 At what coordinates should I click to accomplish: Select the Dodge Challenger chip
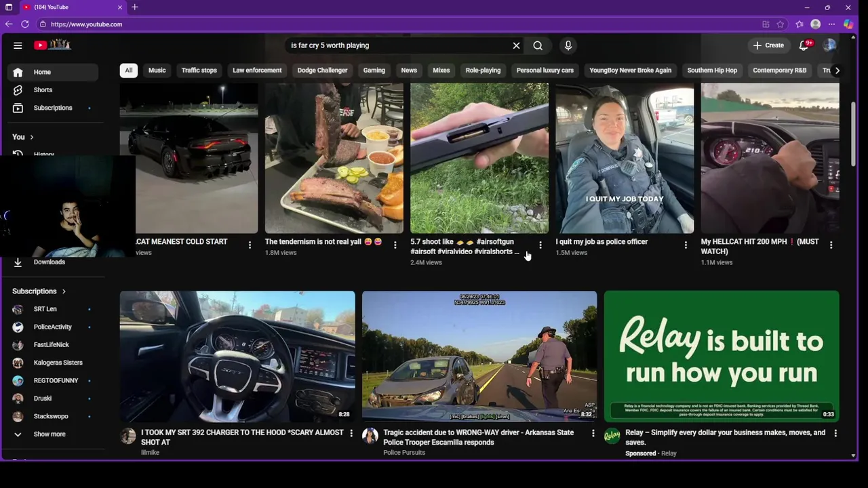pyautogui.click(x=322, y=70)
